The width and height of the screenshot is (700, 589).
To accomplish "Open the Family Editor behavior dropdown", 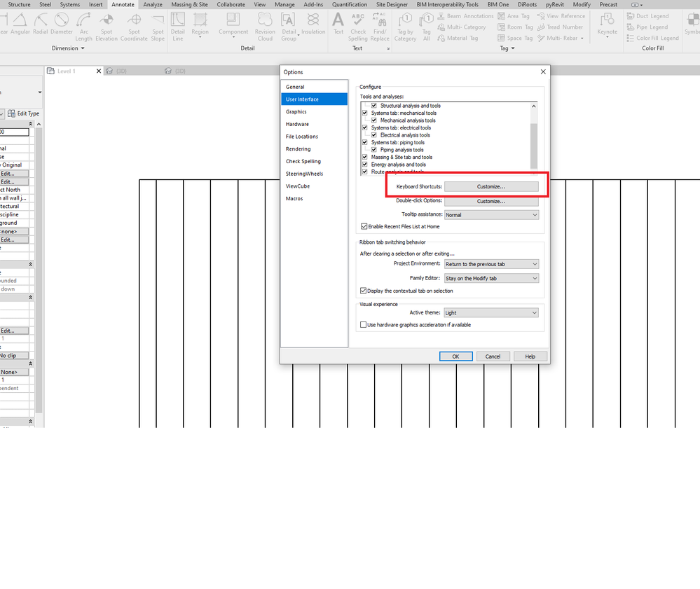I will tap(490, 277).
